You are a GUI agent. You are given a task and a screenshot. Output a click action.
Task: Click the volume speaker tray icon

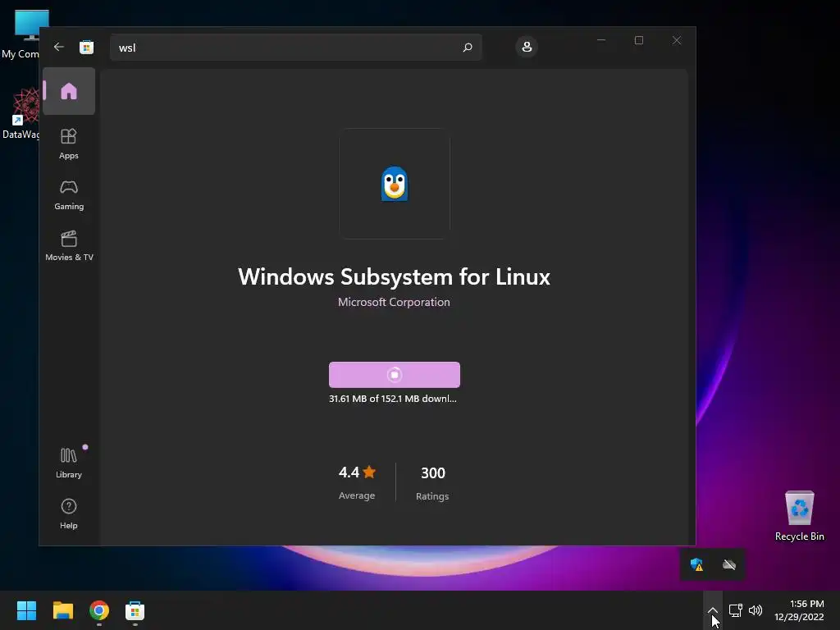(756, 610)
